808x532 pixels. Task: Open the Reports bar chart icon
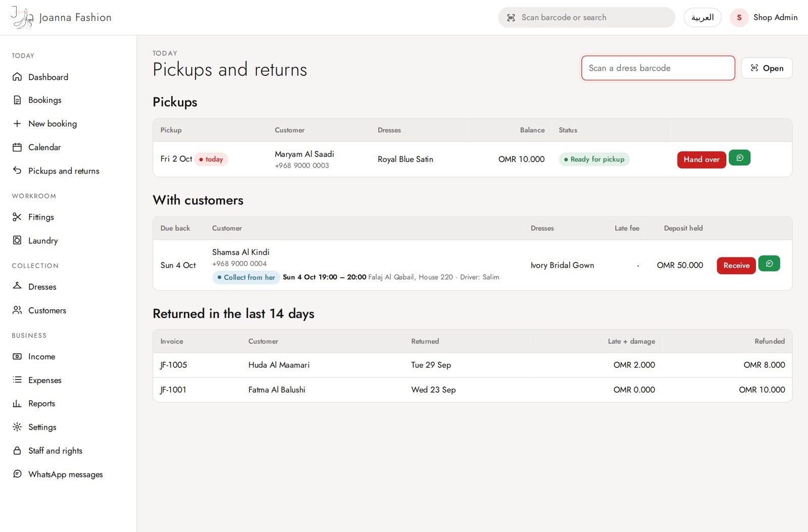coord(17,403)
